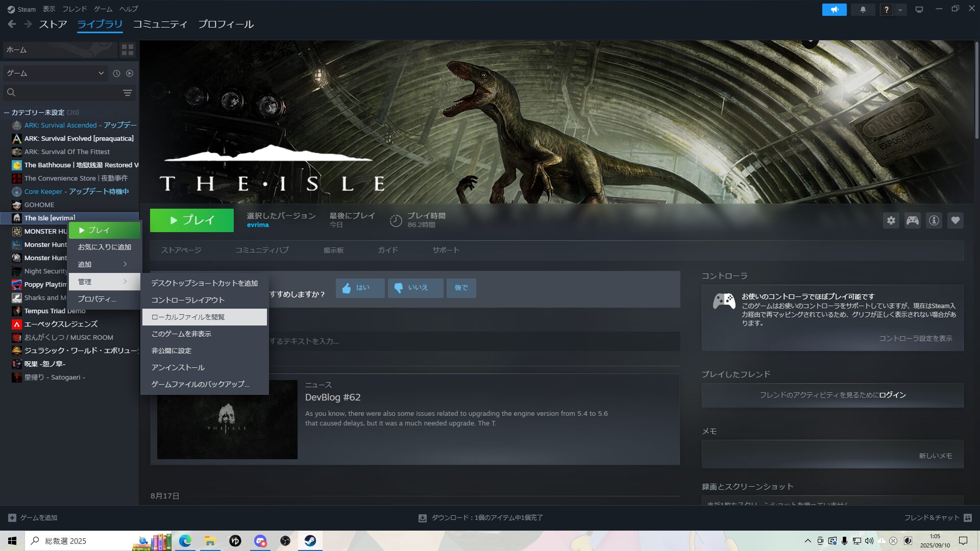980x551 pixels.
Task: Open the コミュニティハブ link
Action: click(262, 250)
